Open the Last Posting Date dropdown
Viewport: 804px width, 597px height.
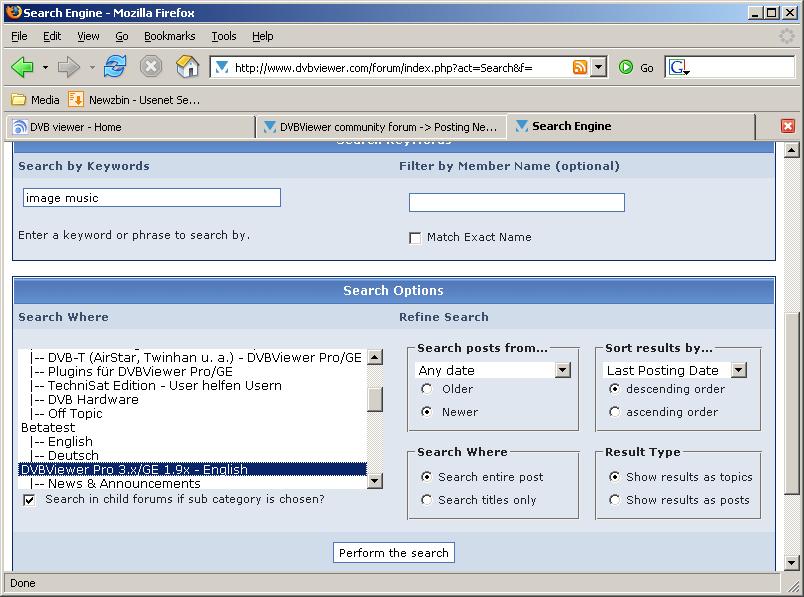[675, 370]
